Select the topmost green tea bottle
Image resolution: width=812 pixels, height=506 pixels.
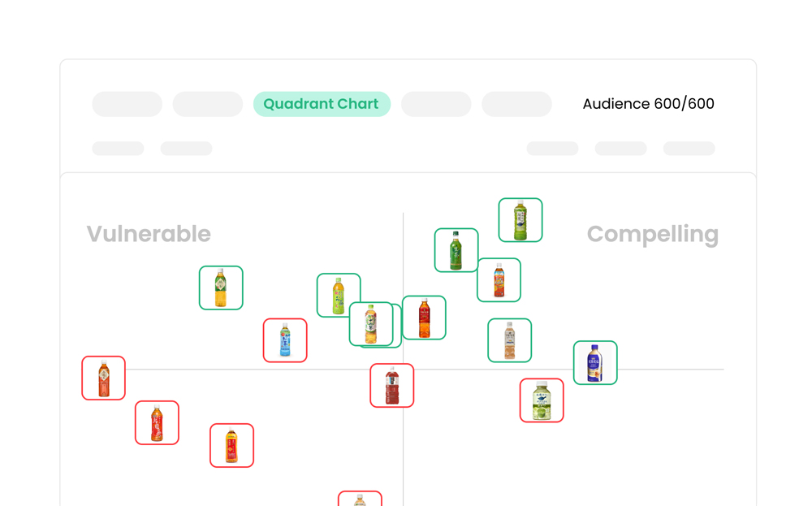520,220
